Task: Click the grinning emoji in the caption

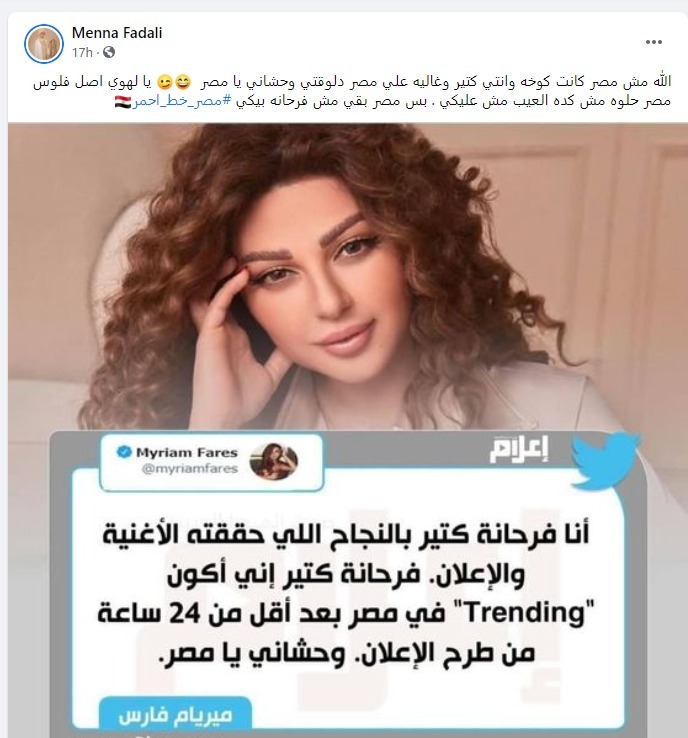Action: point(183,82)
